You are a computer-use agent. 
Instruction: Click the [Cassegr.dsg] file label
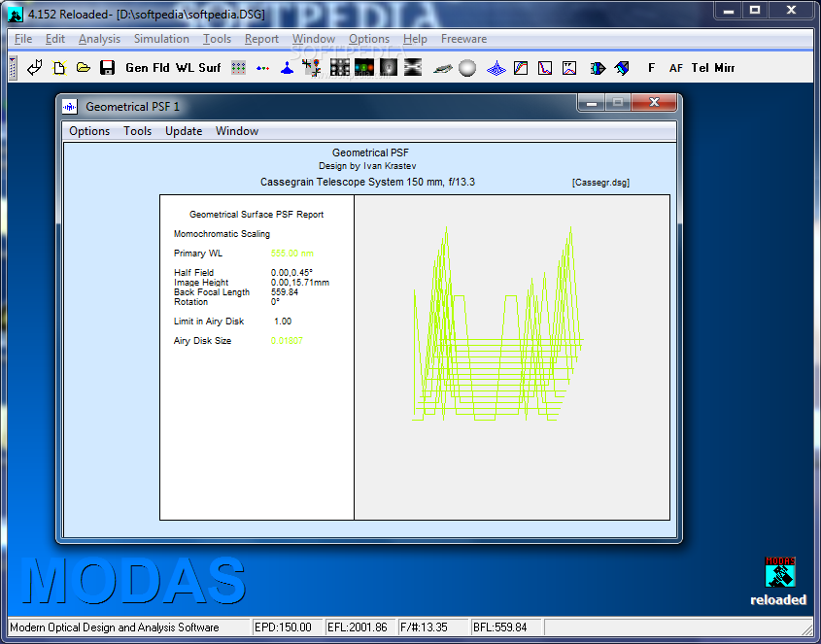point(600,183)
